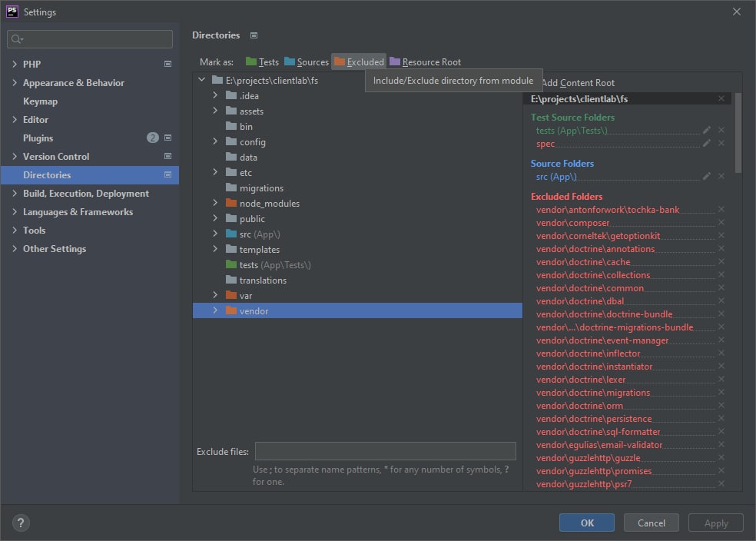Collapse the E:\projects\clientlab\fs root node
Image resolution: width=756 pixels, height=541 pixels.
click(201, 81)
